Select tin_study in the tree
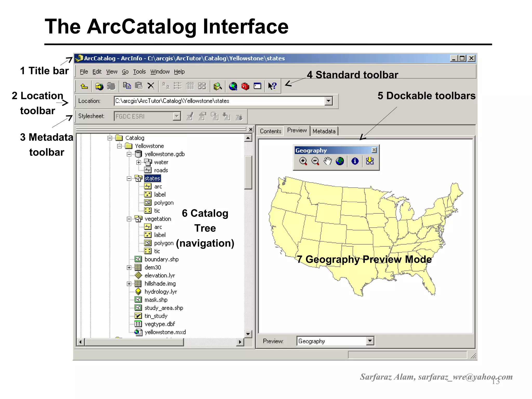 [156, 316]
